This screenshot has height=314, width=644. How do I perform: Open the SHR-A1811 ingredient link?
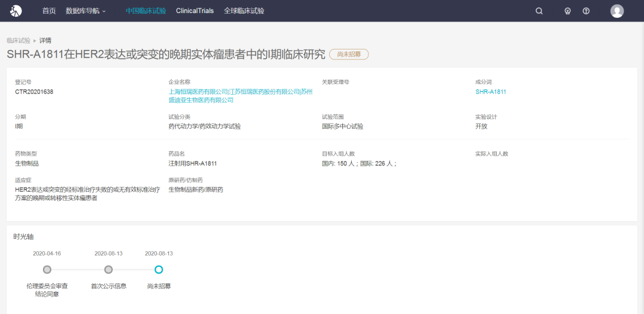(491, 92)
